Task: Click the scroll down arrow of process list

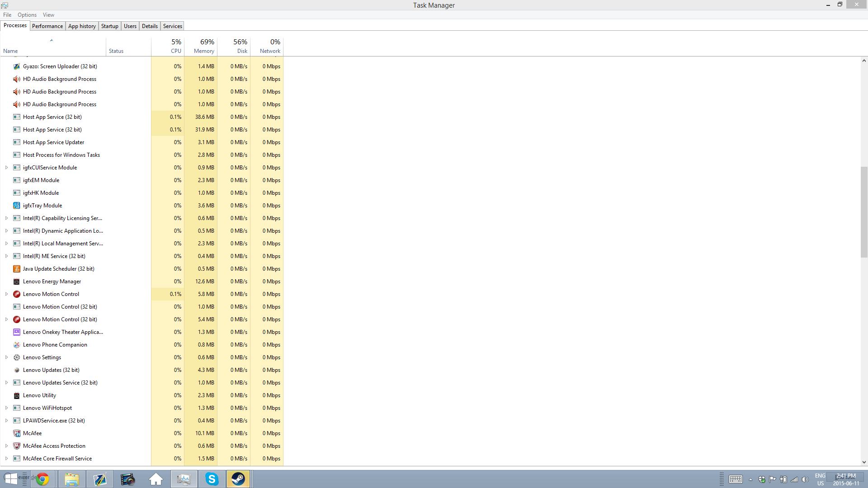Action: tap(864, 462)
